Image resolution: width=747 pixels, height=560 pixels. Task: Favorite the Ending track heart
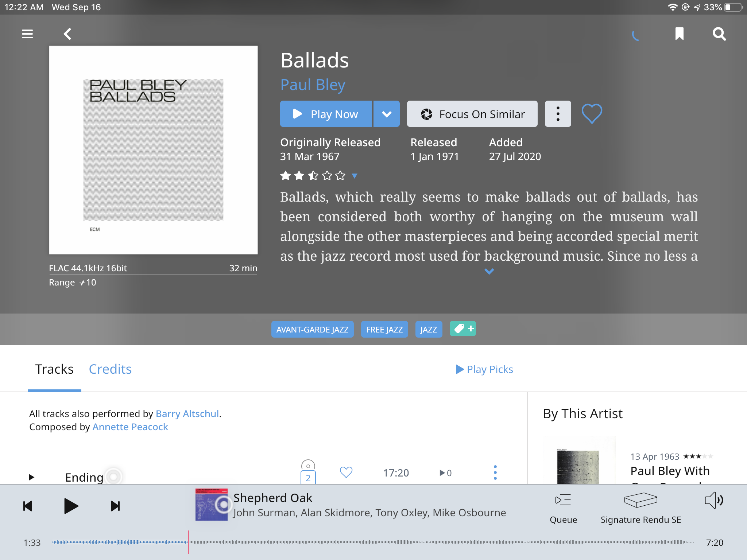pos(346,472)
